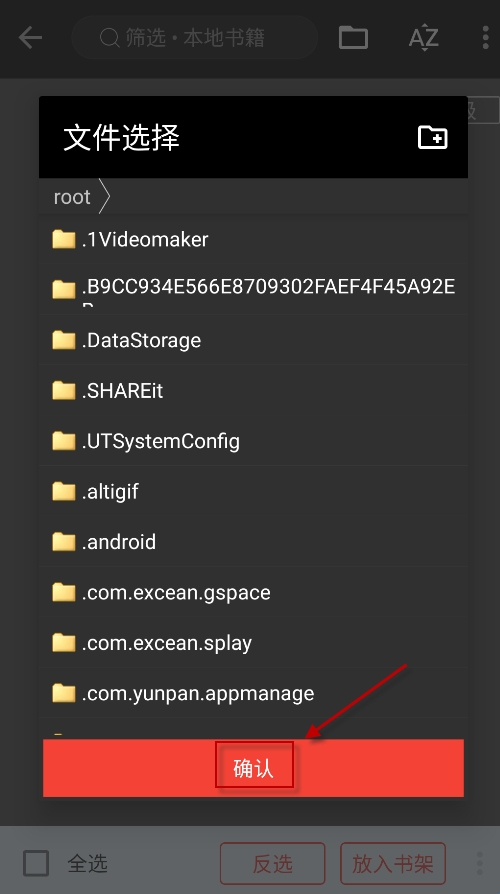Viewport: 500px width, 894px height.
Task: Open the .android folder
Action: click(x=253, y=542)
